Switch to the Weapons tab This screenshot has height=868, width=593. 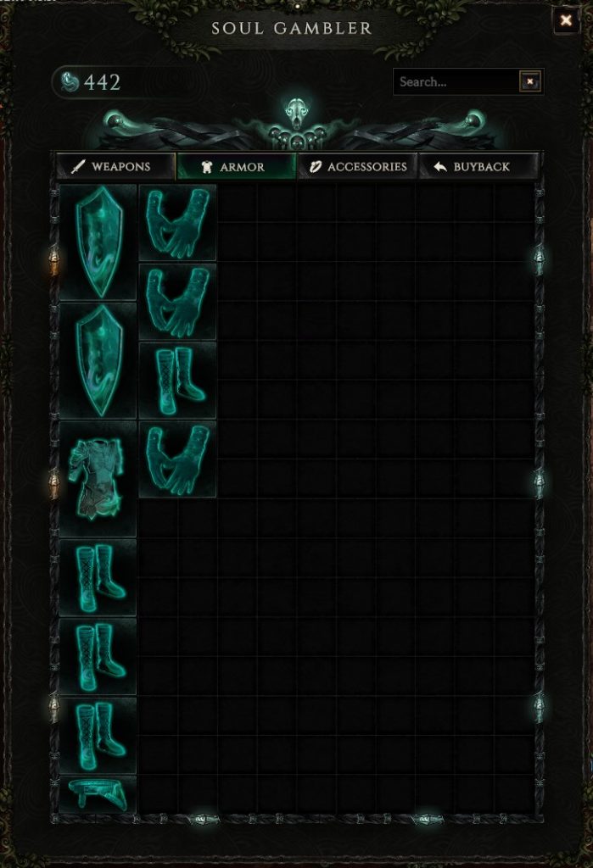coord(116,167)
